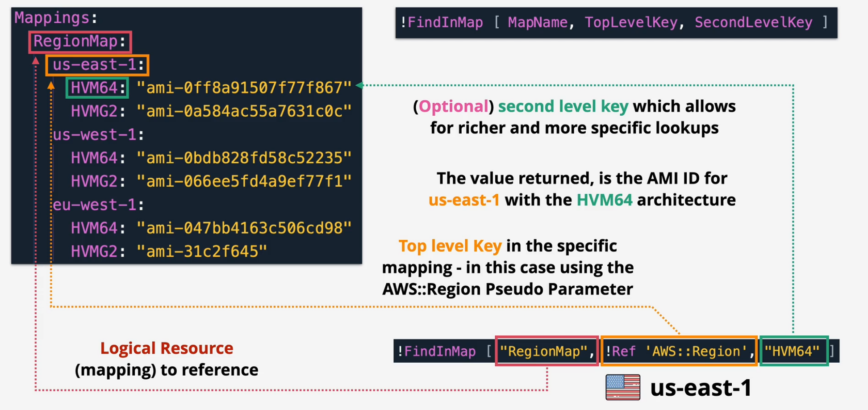Click the United States flag icon

tap(623, 387)
